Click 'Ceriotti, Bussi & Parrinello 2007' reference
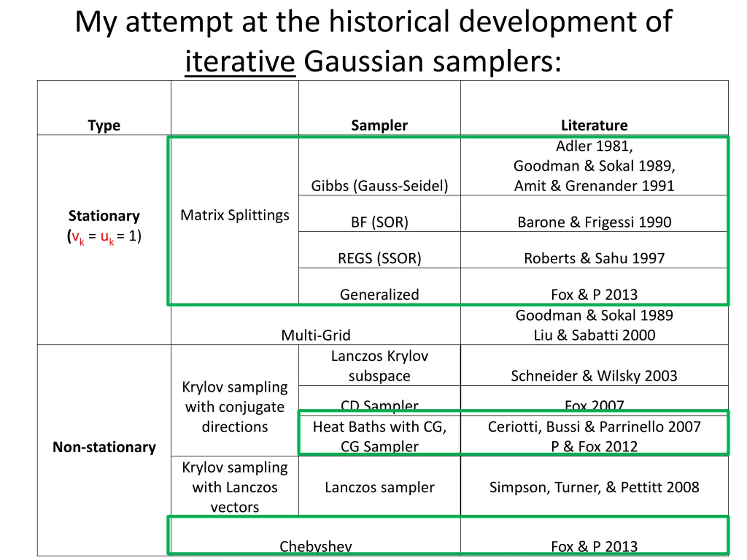Screen dimensions: 747x560 pyautogui.click(x=594, y=427)
